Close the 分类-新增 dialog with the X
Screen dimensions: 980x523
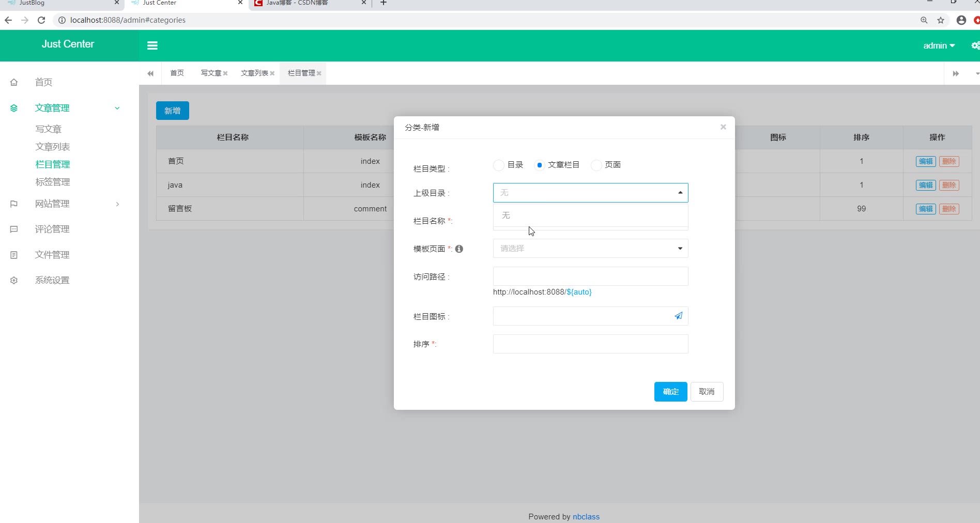tap(723, 127)
